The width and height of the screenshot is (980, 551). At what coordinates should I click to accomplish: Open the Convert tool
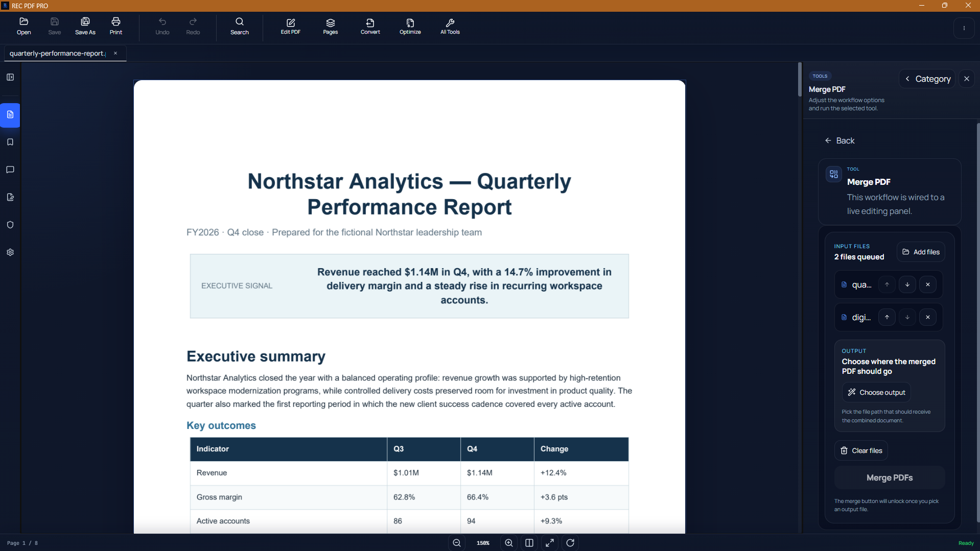click(370, 27)
